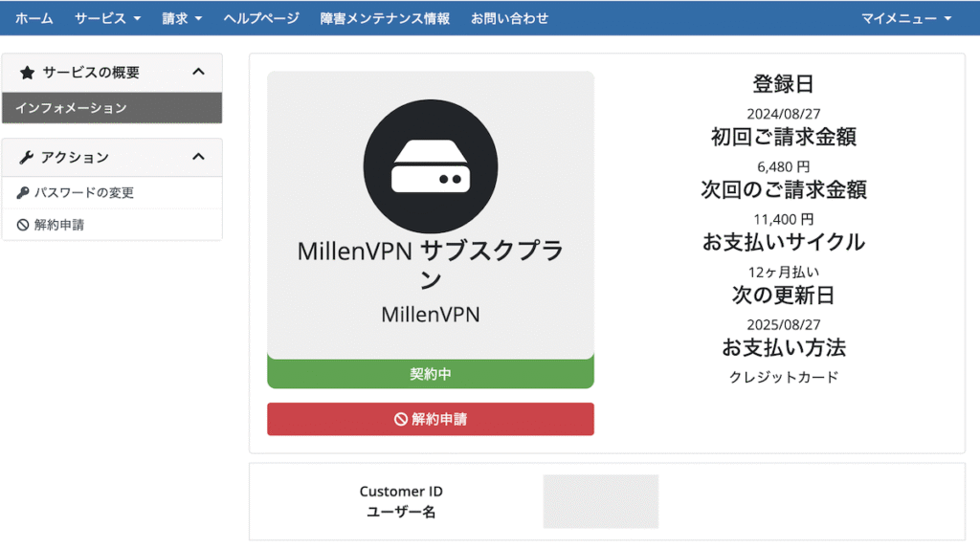The width and height of the screenshot is (980, 548).
Task: Open the サービス dropdown in the top navigation
Action: pyautogui.click(x=107, y=18)
